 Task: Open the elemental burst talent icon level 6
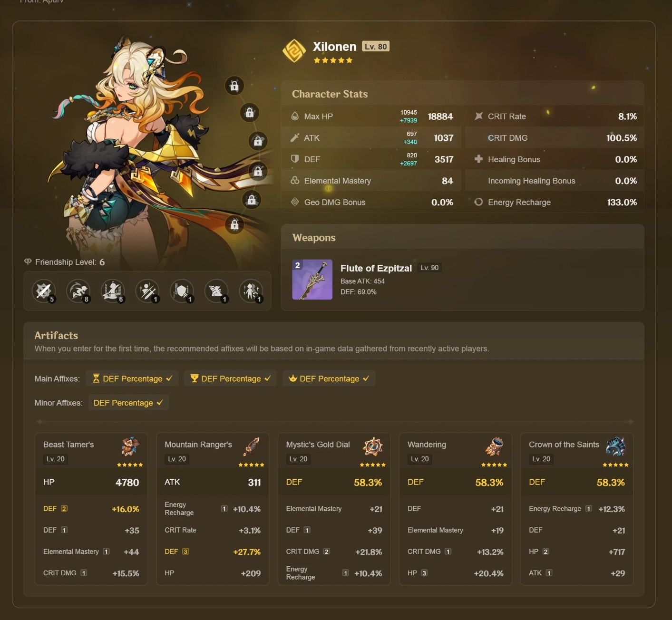[113, 291]
